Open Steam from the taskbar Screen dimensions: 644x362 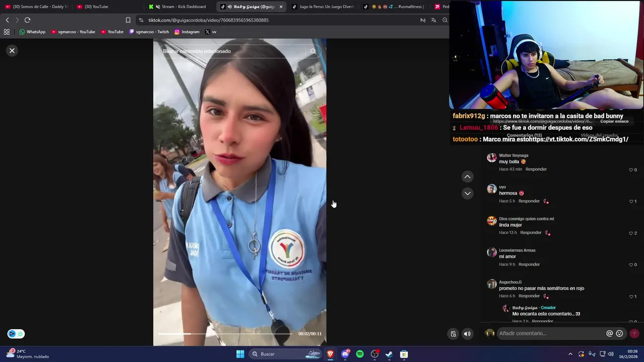coord(389,354)
